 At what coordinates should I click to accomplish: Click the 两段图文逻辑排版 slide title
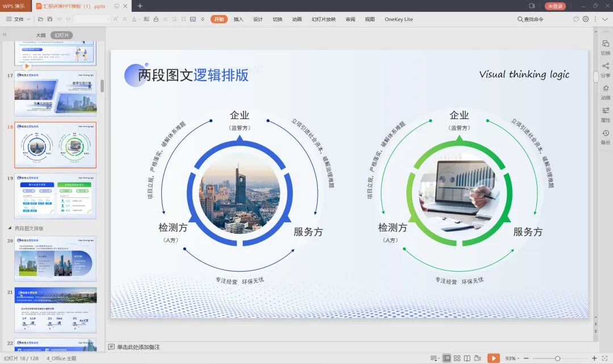[x=193, y=75]
